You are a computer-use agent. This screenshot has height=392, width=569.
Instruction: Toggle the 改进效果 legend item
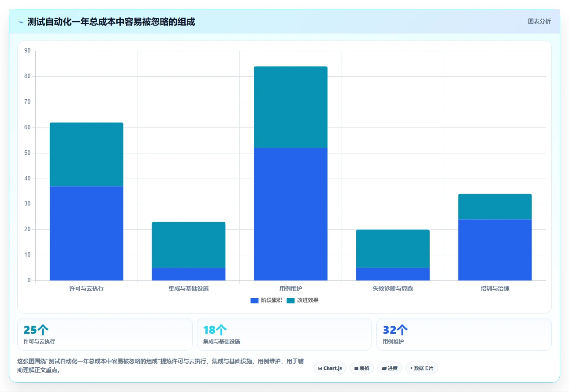(x=302, y=300)
